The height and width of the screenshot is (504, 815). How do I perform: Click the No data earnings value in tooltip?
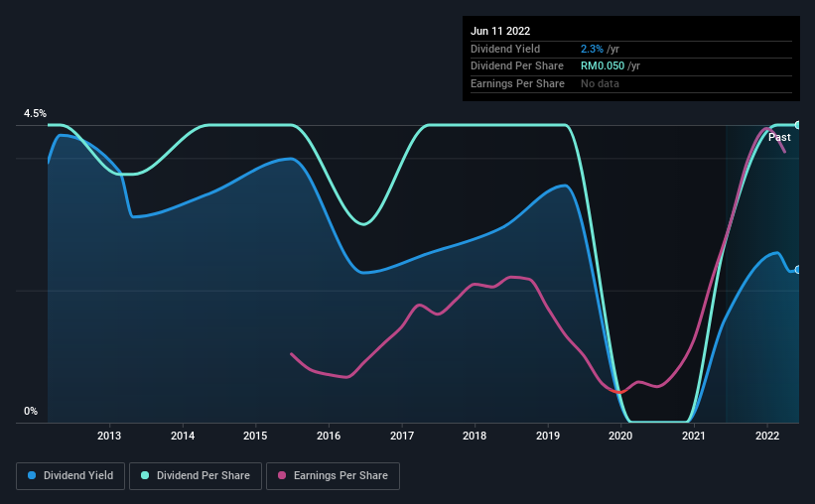[600, 83]
